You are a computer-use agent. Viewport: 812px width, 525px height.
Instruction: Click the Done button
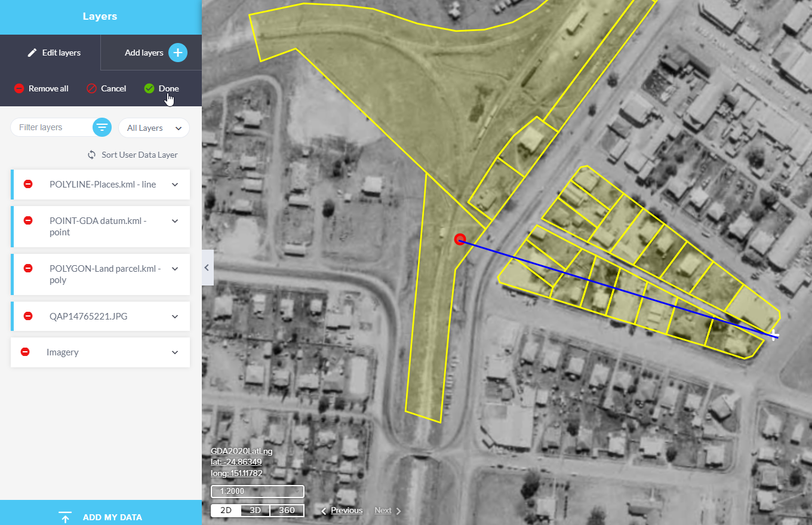tap(162, 88)
